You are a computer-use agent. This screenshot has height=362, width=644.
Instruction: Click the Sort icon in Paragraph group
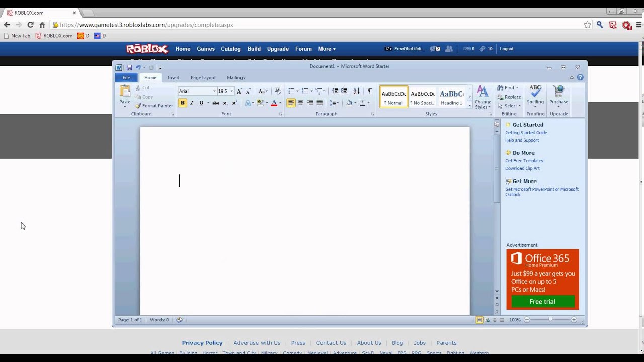click(356, 91)
